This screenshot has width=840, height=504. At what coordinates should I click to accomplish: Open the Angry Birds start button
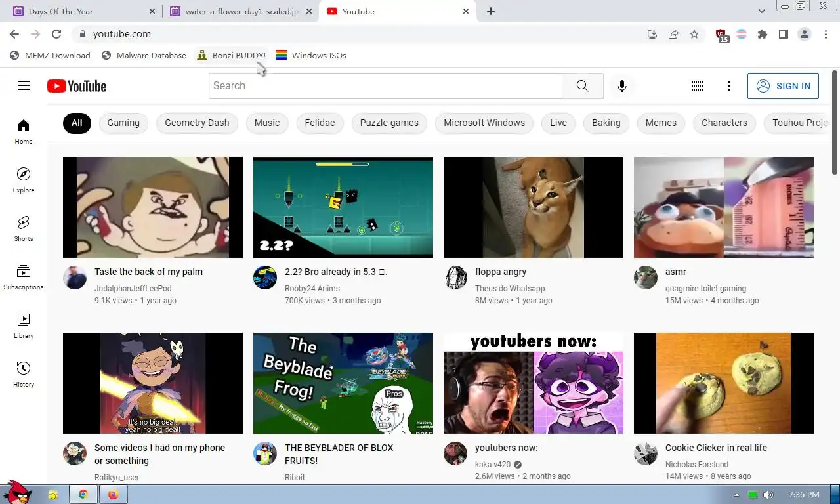17,492
